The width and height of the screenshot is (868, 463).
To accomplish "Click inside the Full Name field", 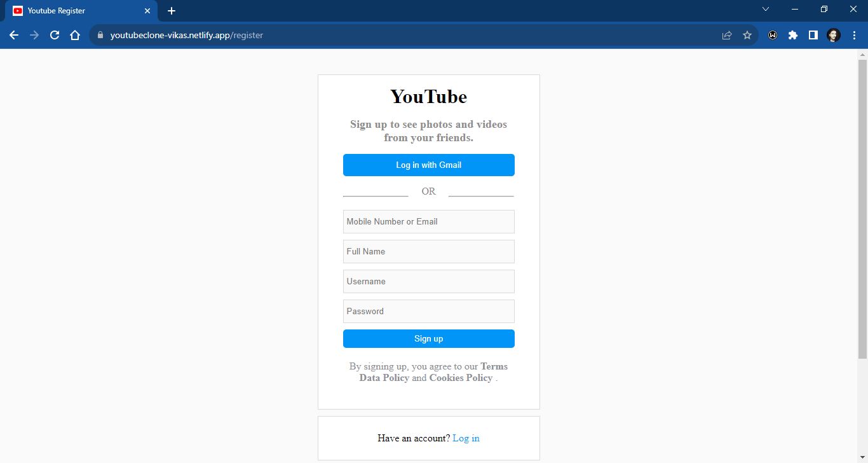I will pos(428,251).
